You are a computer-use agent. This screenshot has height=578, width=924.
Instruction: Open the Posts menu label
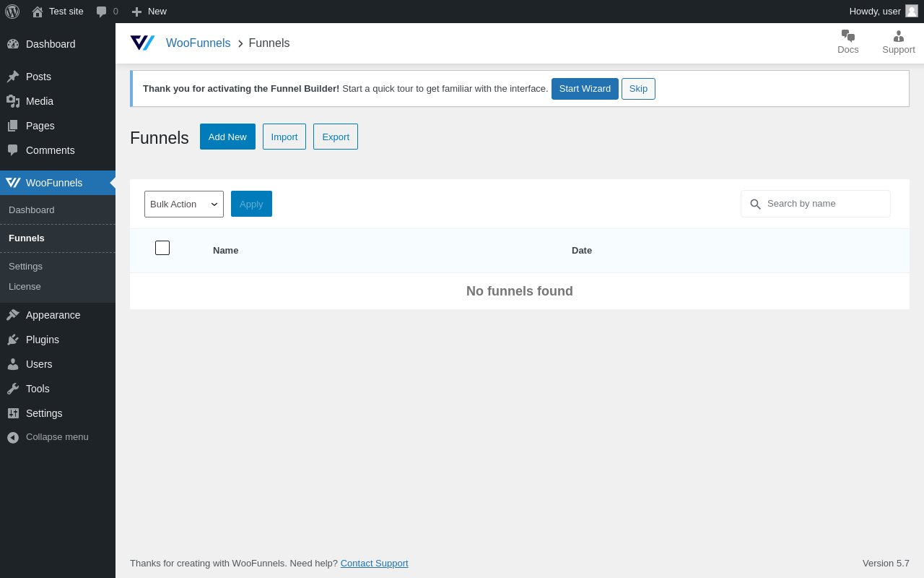(38, 77)
